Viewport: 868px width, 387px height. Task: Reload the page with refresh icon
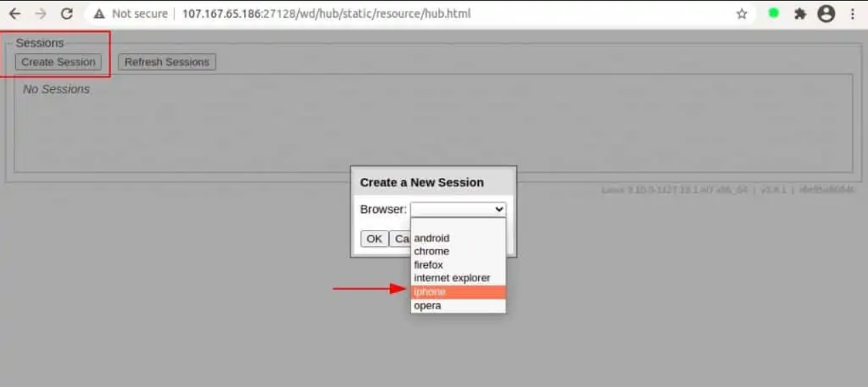[x=67, y=14]
